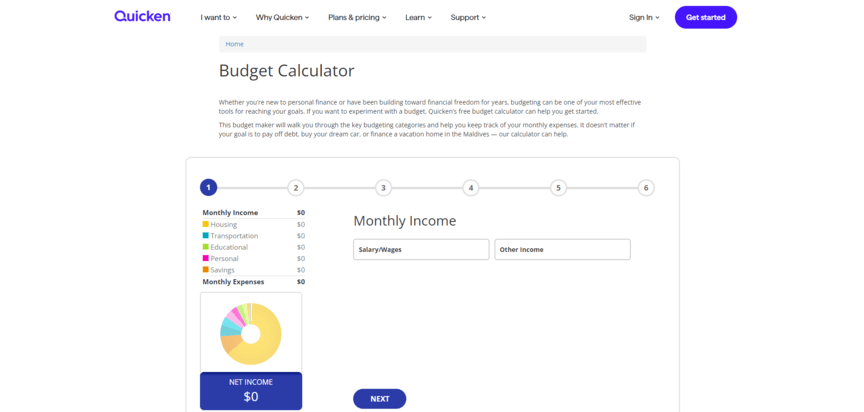Screen dimensions: 864x412
Task: Click the "Housing" category text
Action: point(224,225)
